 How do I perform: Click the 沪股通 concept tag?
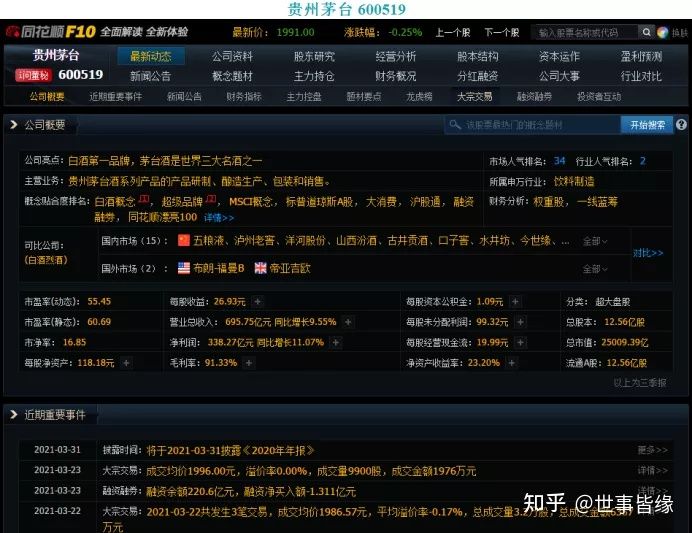pyautogui.click(x=425, y=202)
